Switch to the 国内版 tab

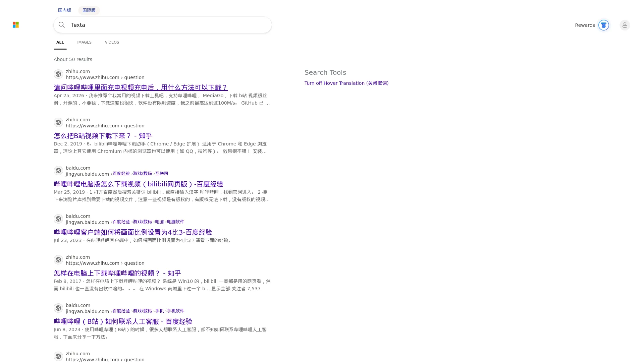64,10
